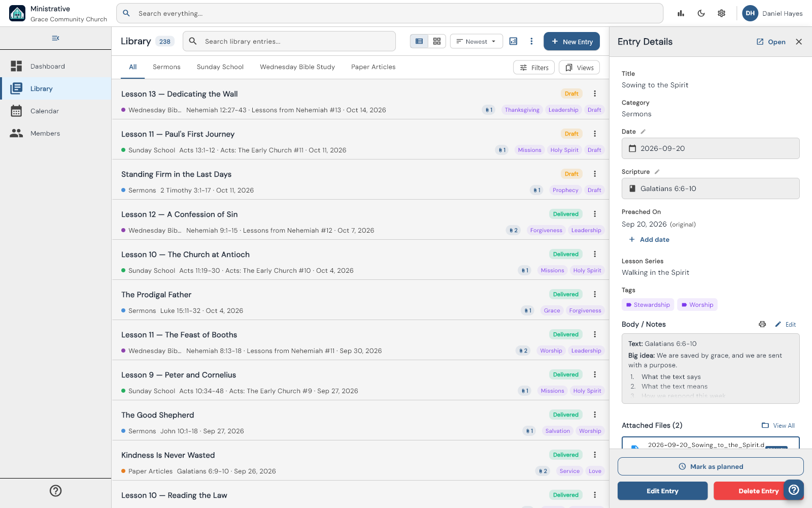
Task: Open kebab menu for Lesson 13 entry
Action: (x=595, y=93)
